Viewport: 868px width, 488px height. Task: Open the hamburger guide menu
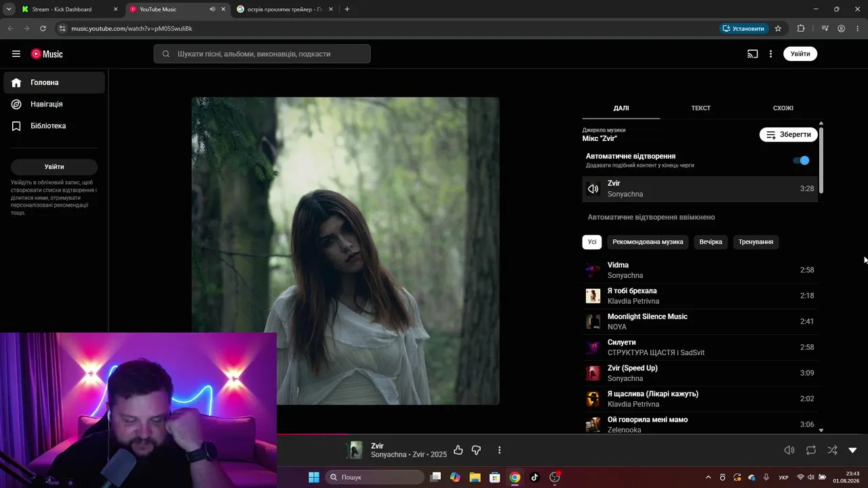(16, 54)
